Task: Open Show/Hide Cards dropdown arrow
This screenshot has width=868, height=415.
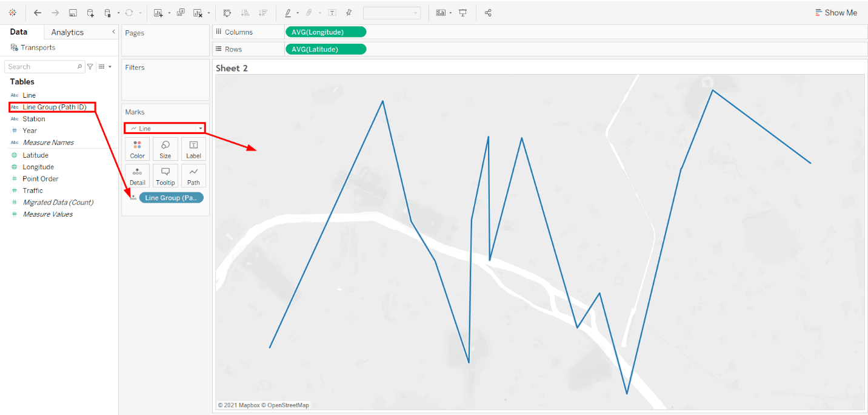Action: [x=450, y=13]
